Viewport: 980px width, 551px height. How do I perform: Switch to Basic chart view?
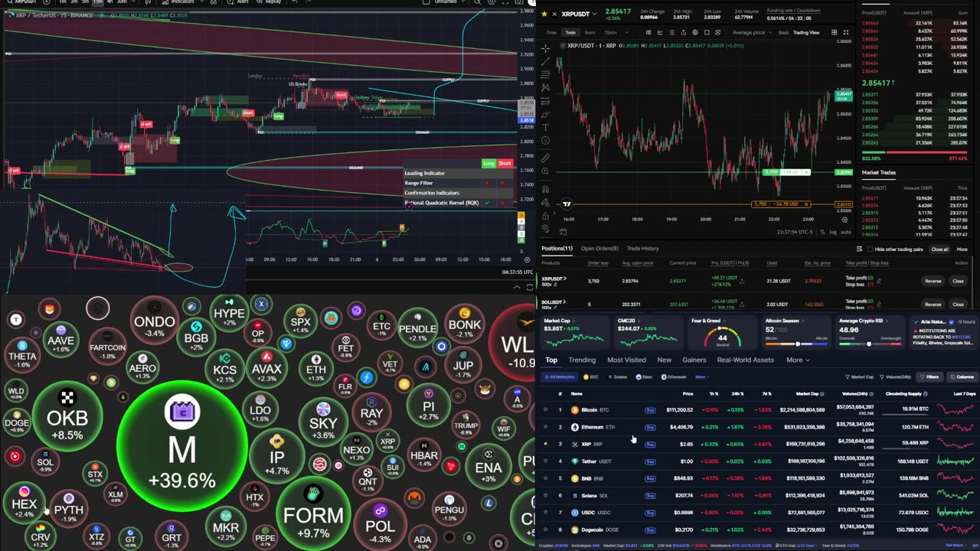click(783, 32)
